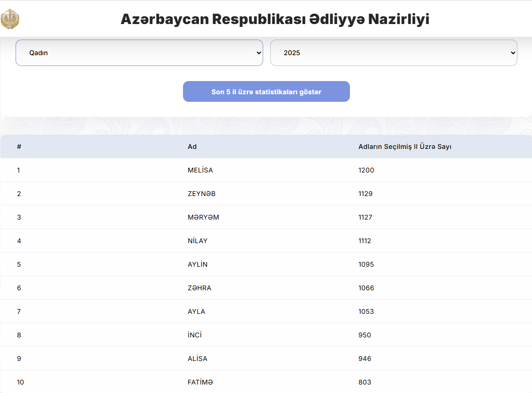Click the İNCİ name entry
532x393 pixels.
tap(194, 335)
